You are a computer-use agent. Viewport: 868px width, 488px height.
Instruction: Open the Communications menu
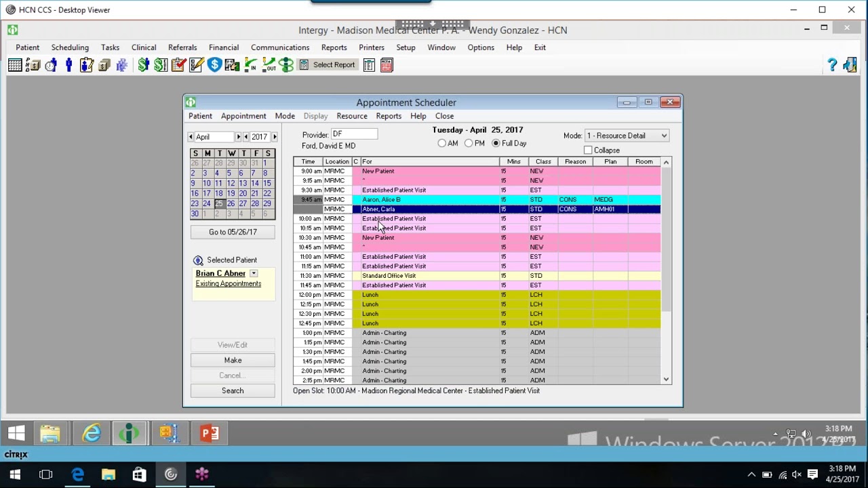(x=280, y=47)
